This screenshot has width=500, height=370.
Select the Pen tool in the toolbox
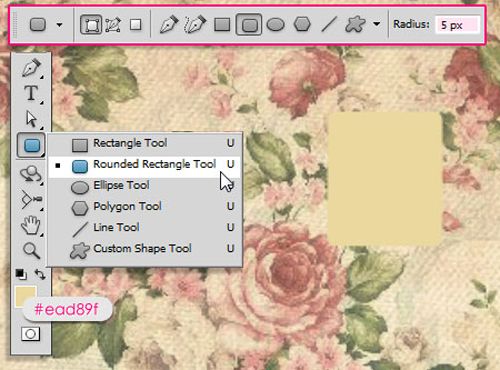31,67
